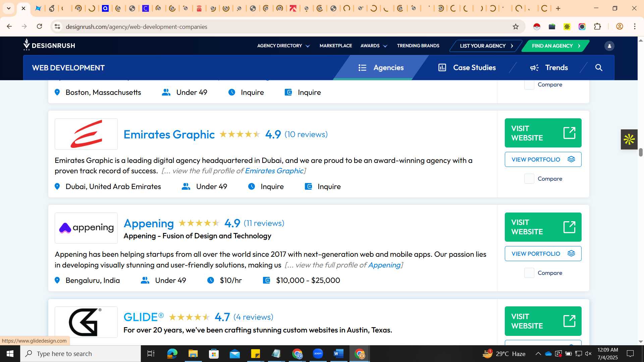Open the tab search dropdown arrow
The height and width of the screenshot is (362, 644).
click(9, 8)
